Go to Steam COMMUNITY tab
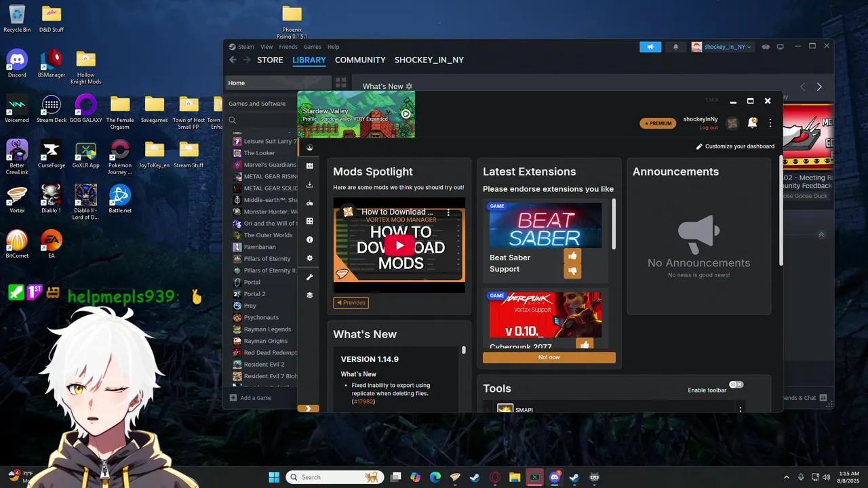Viewport: 868px width, 488px height. click(x=360, y=60)
